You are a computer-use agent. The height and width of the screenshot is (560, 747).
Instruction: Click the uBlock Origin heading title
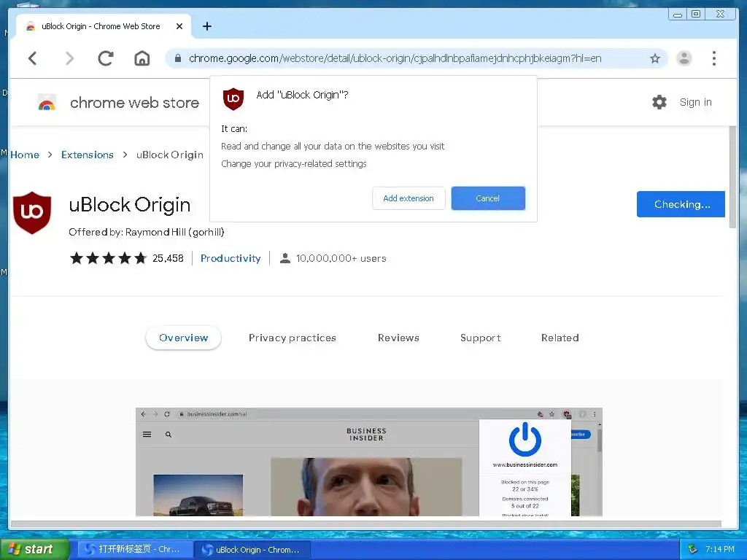[x=130, y=205]
